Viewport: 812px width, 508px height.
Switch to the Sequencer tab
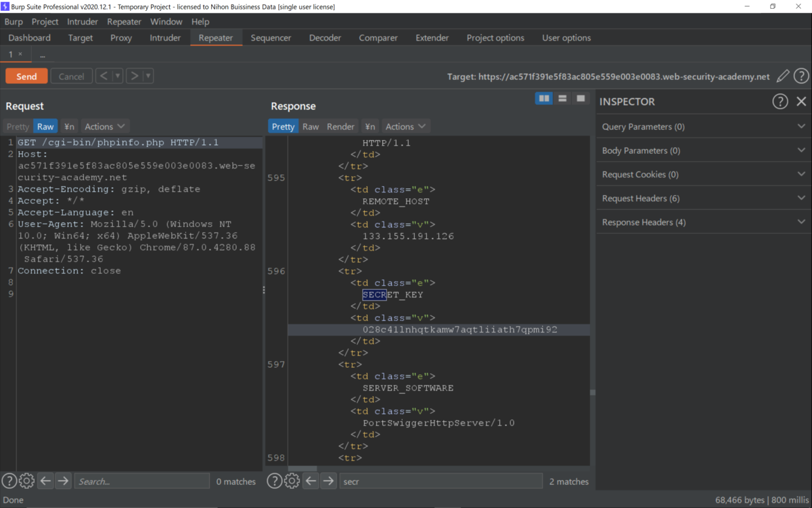click(271, 38)
